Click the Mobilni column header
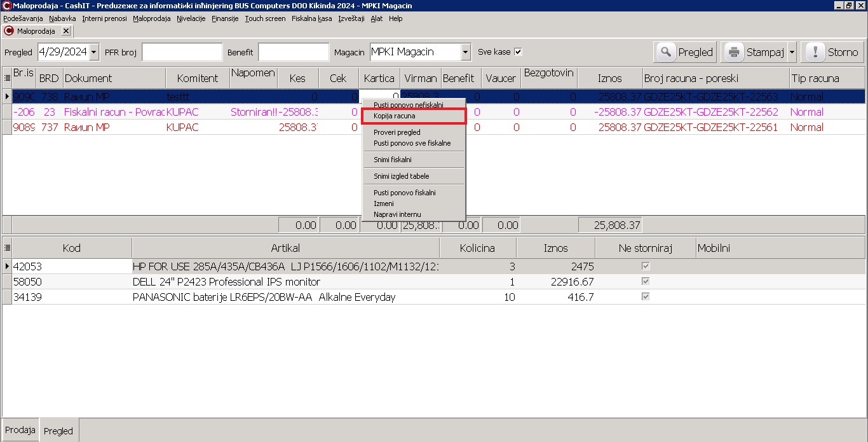Screen dimensions: 868x442 point(780,248)
